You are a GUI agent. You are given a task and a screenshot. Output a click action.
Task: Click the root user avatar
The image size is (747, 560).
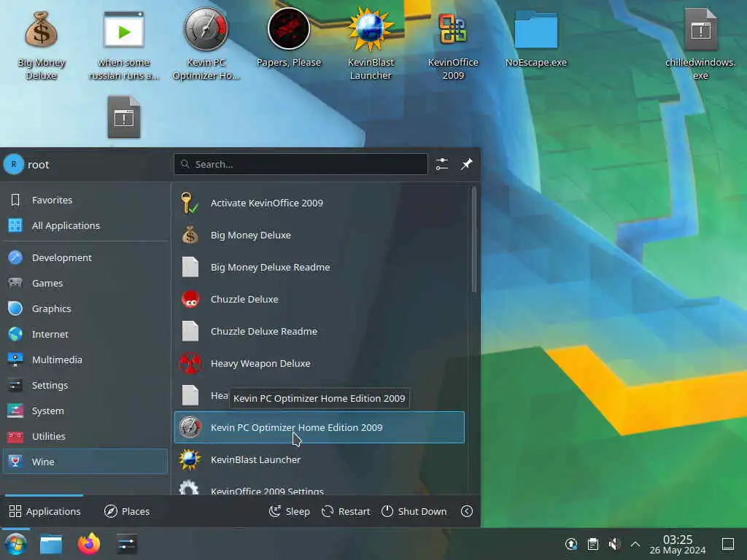tap(13, 164)
